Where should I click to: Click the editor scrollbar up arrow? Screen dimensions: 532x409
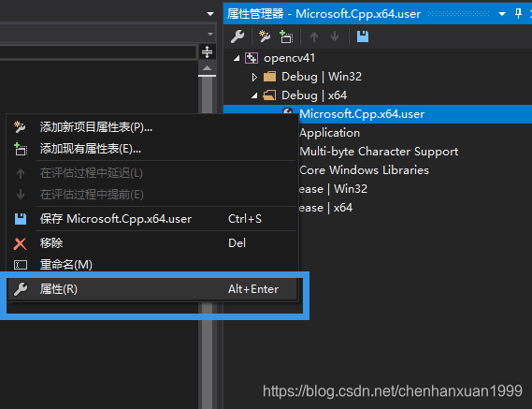pos(207,68)
